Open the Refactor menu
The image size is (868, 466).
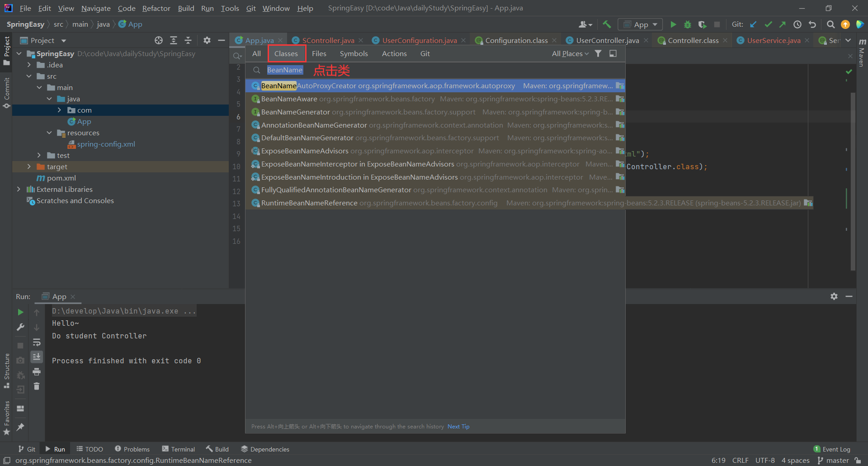(x=156, y=8)
